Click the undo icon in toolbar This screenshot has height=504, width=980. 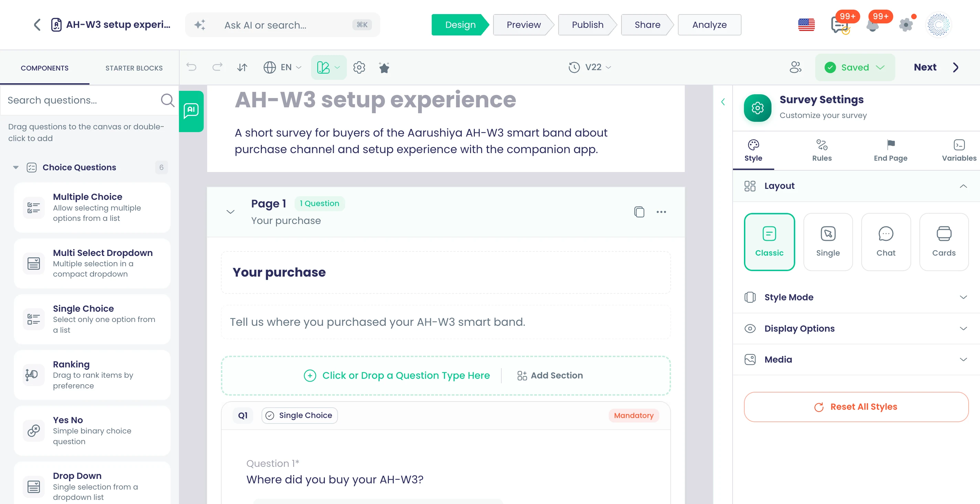191,67
